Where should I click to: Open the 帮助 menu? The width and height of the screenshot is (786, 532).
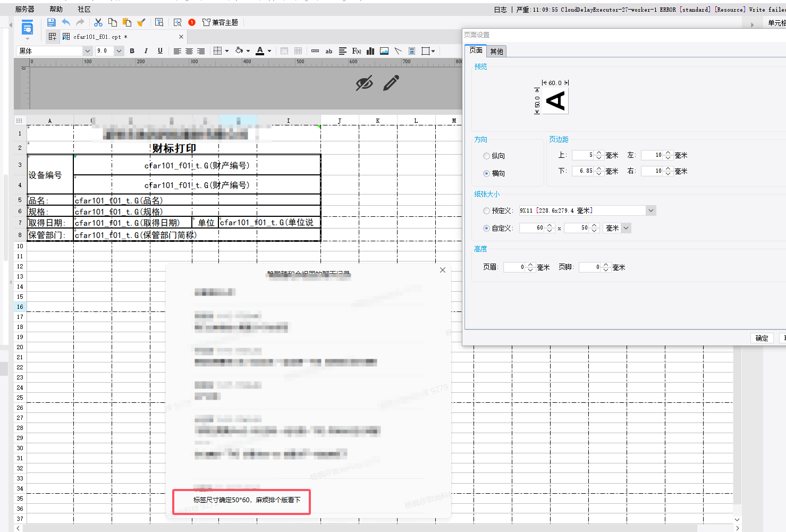click(x=56, y=9)
